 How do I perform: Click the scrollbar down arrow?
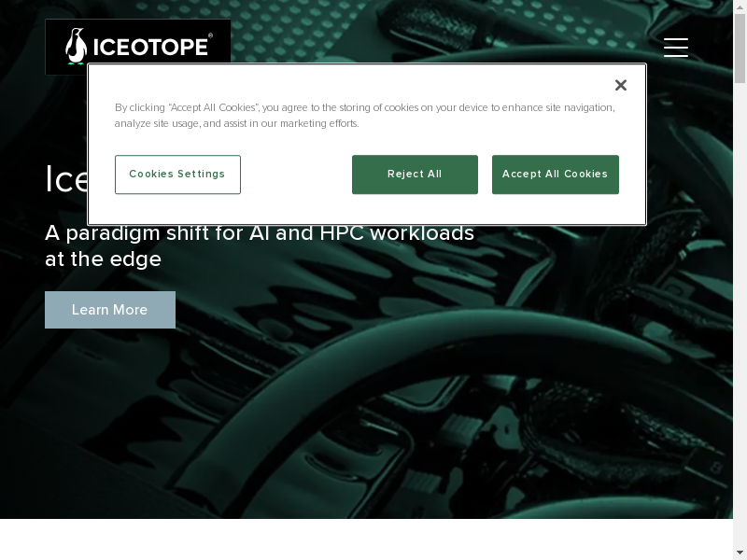point(740,553)
